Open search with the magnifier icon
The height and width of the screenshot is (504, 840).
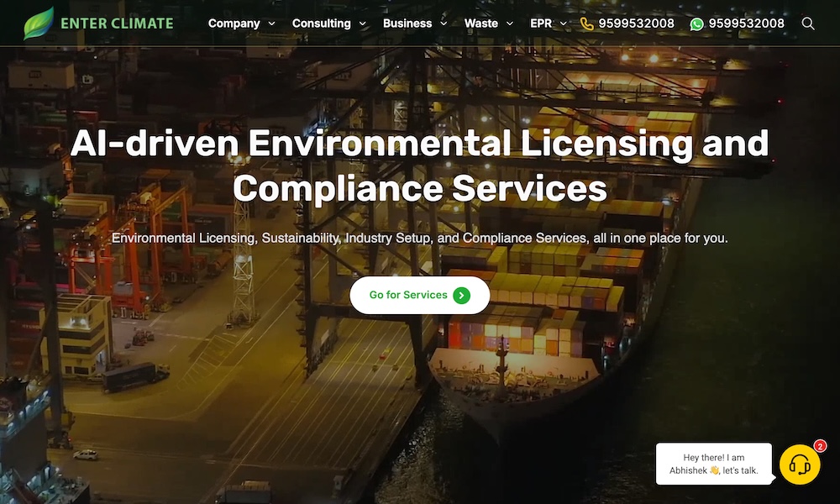pos(808,24)
